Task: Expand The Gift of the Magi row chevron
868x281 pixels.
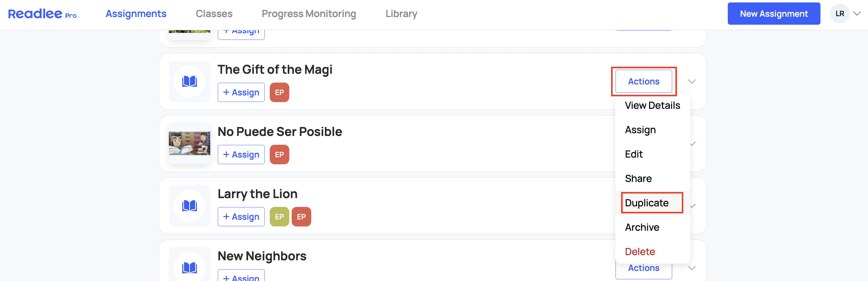Action: coord(692,82)
